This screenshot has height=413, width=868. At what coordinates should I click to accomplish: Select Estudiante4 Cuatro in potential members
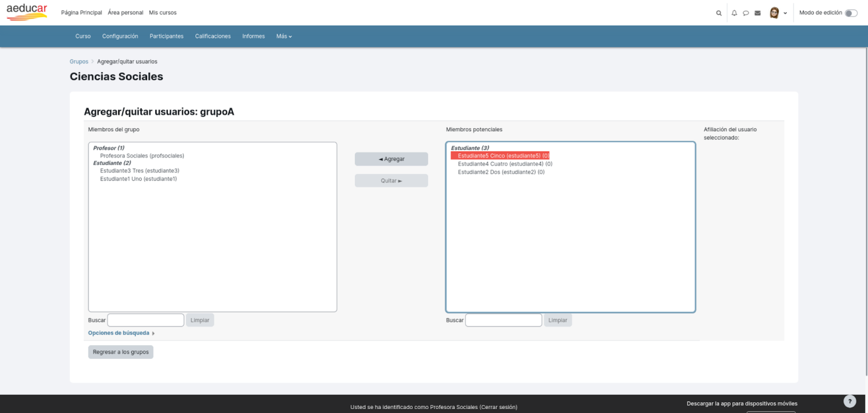click(x=505, y=164)
